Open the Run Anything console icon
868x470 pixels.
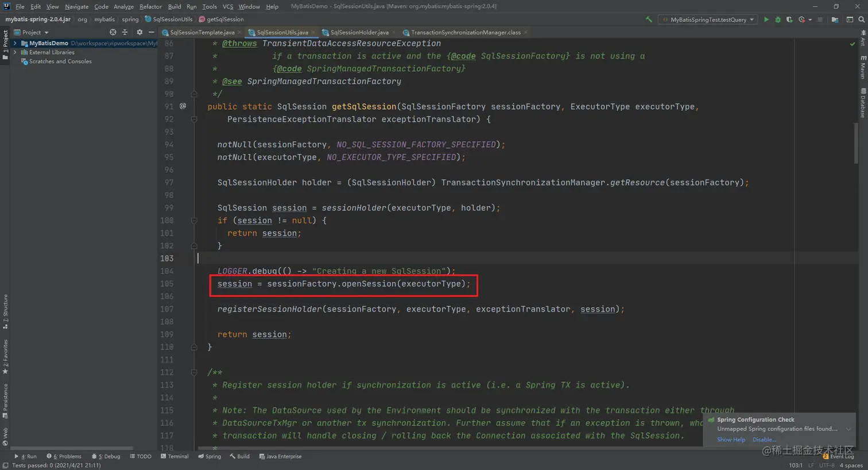(x=850, y=20)
